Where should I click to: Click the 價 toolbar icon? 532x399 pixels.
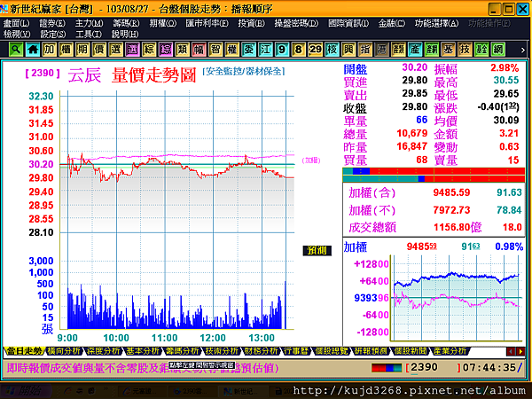(x=99, y=50)
